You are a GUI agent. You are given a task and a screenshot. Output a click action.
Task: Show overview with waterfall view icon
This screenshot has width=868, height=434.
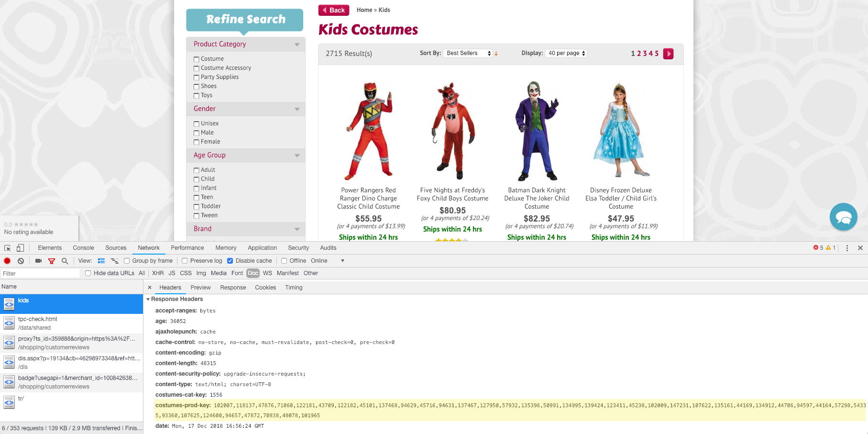tap(115, 261)
